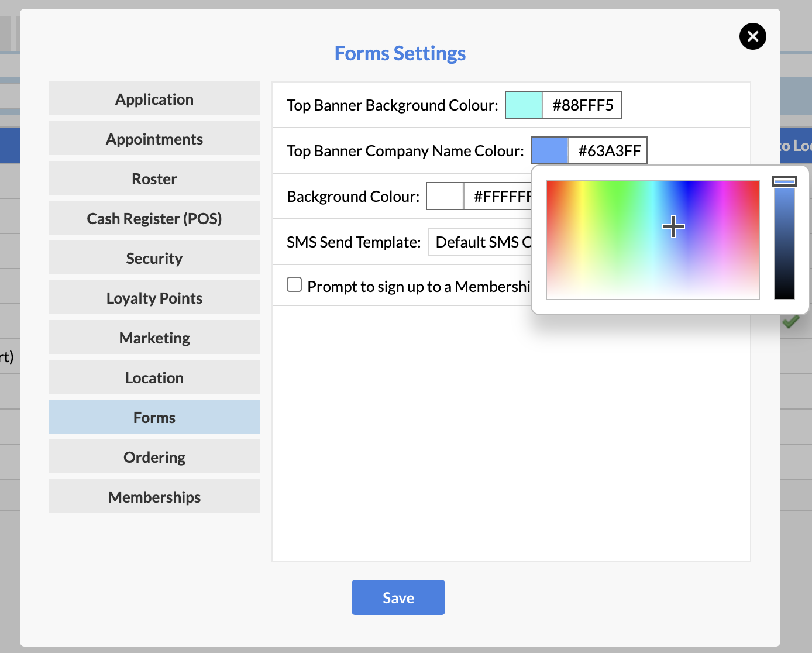Open the Application settings tab

coord(154,99)
